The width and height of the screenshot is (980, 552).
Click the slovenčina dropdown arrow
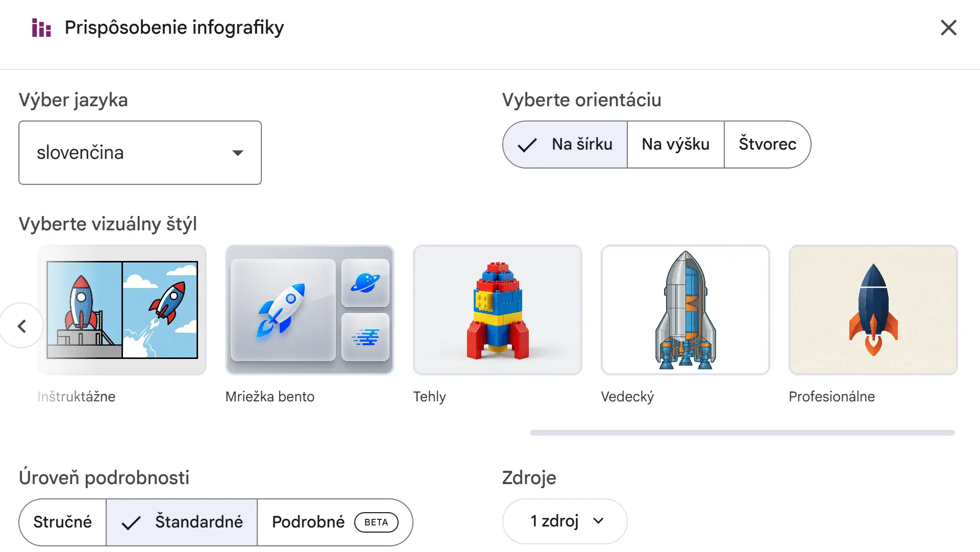[237, 153]
